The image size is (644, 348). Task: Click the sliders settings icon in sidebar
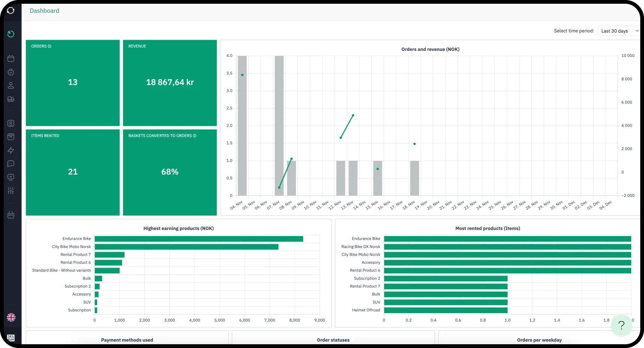click(11, 191)
